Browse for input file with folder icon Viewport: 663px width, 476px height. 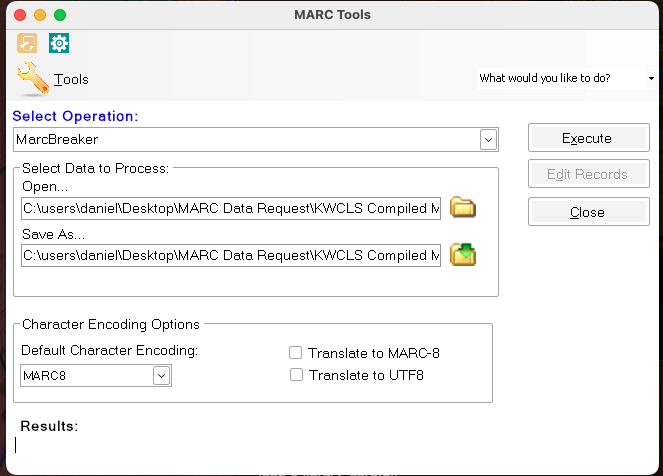(463, 207)
